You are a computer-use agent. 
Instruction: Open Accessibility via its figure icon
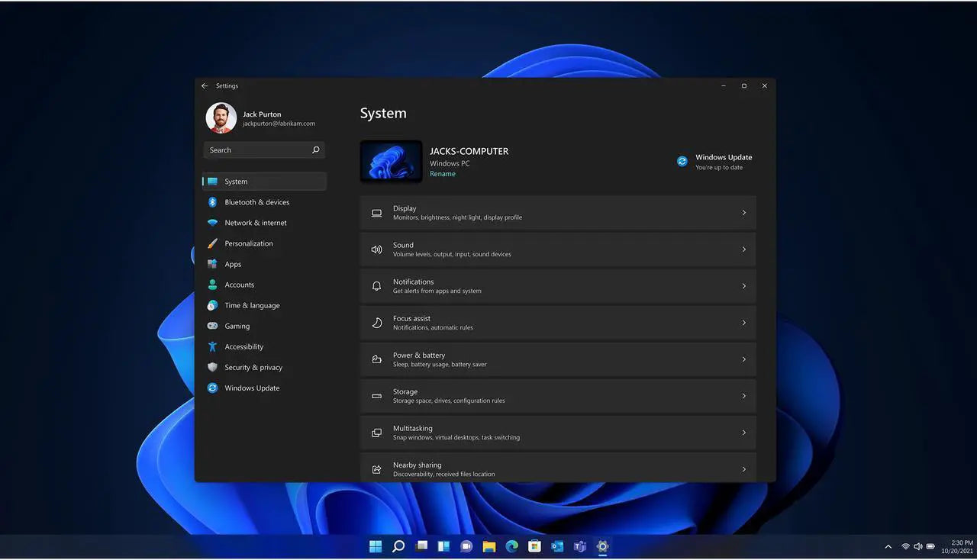[x=212, y=346]
